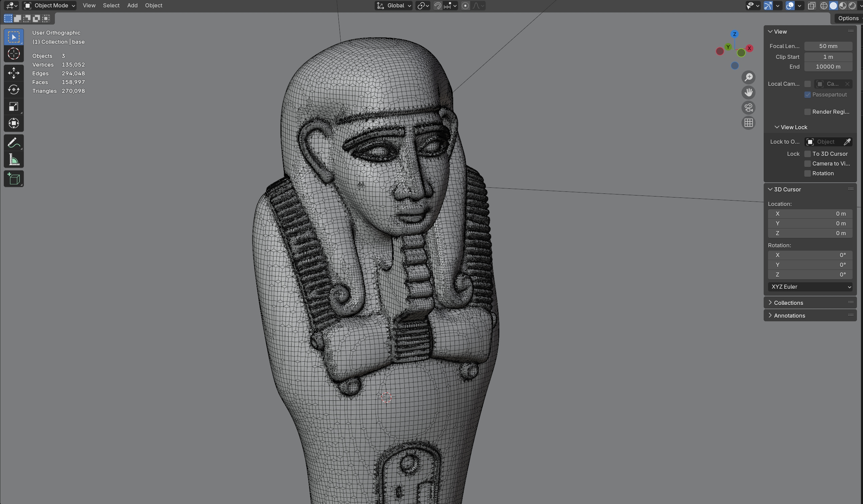Open XYZ Euler rotation mode dropdown
Screen dimensions: 863x504
810,287
